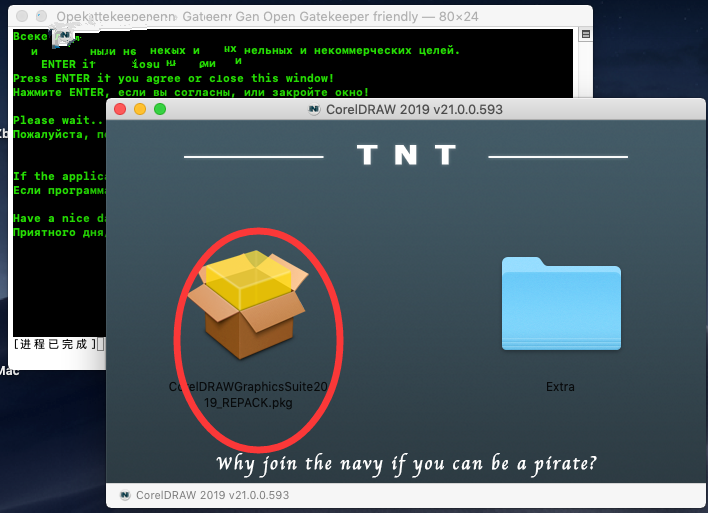
Task: Click the disk icon in bottom path bar
Action: pos(125,495)
